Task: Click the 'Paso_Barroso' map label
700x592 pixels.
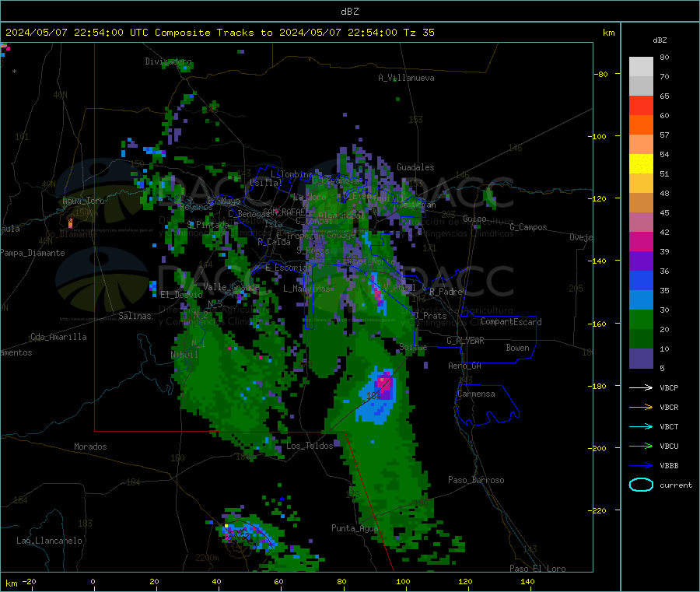Action: point(476,481)
